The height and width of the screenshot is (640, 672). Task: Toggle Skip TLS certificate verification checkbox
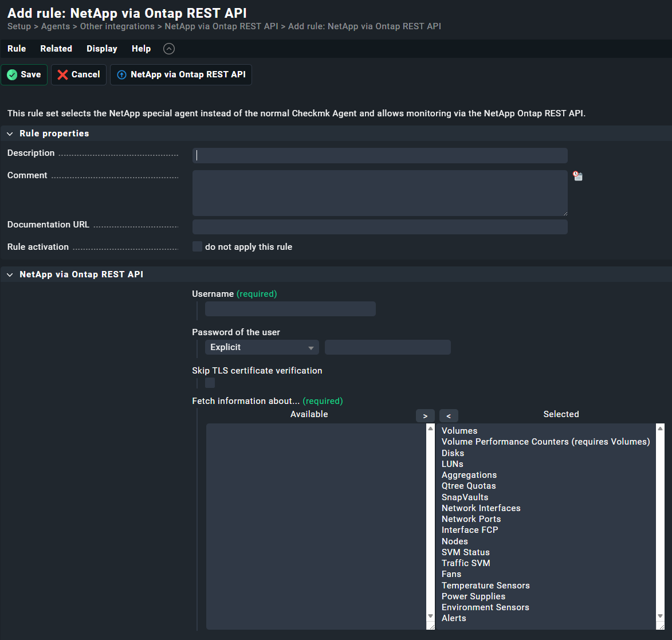click(x=210, y=383)
